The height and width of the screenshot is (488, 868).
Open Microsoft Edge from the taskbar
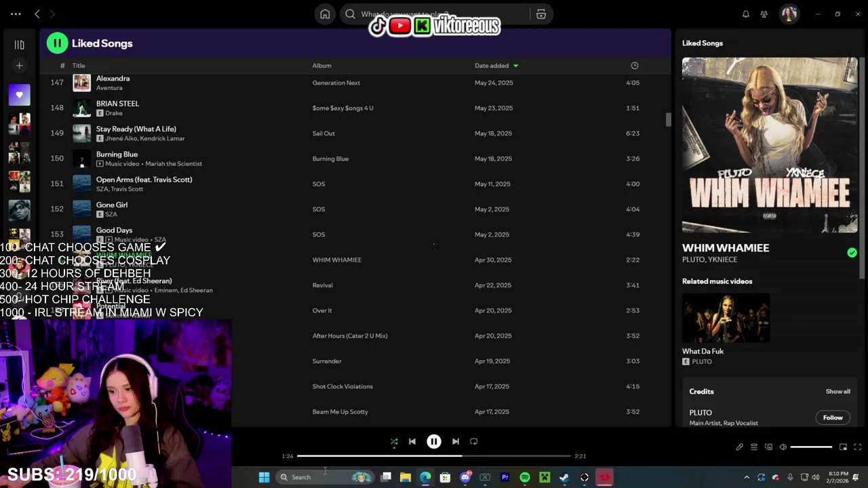click(425, 477)
